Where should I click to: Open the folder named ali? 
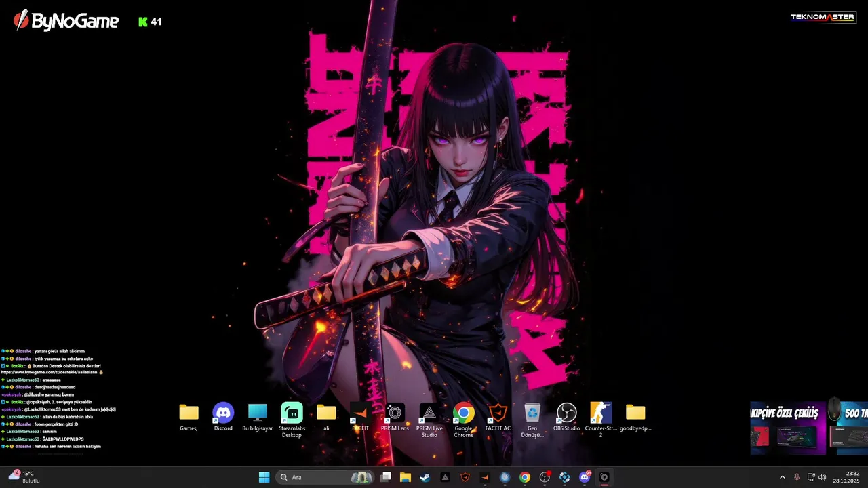326,417
